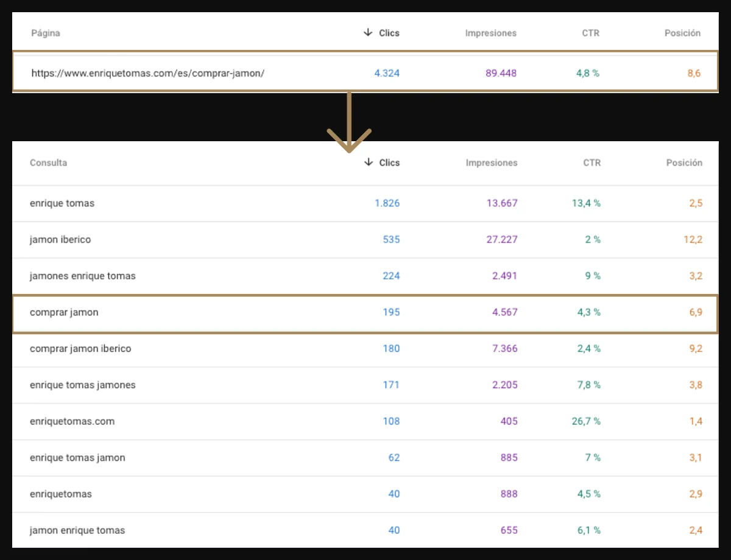Click the 405 impressions value
This screenshot has width=731, height=560.
pos(509,421)
